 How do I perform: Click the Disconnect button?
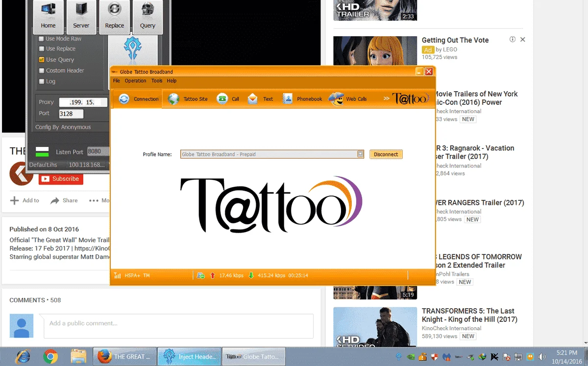click(x=386, y=154)
